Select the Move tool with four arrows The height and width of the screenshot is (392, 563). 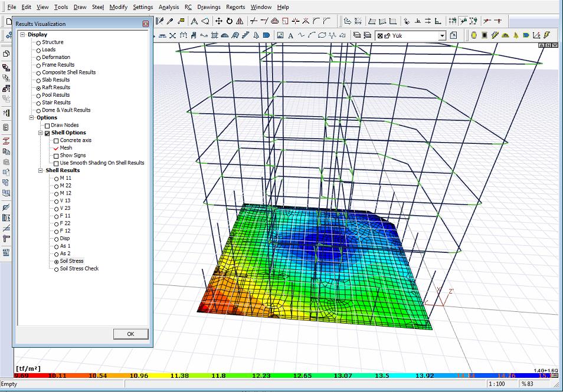pyautogui.click(x=219, y=21)
